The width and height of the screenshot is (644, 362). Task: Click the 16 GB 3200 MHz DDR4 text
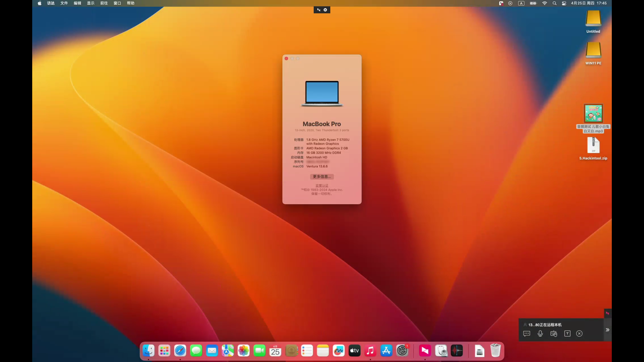pos(324,153)
